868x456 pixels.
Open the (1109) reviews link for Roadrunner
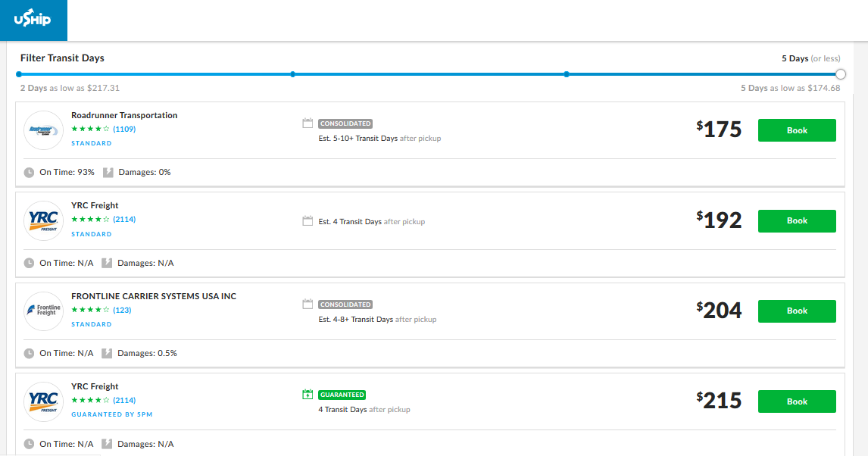pyautogui.click(x=124, y=129)
